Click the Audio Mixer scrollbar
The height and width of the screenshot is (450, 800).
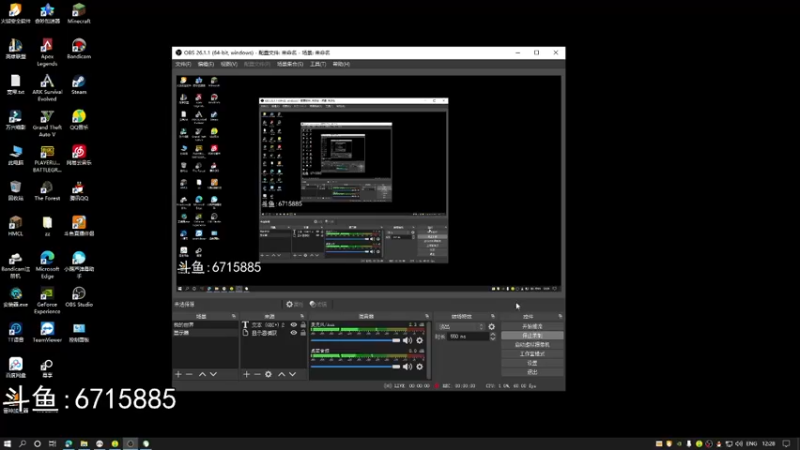pyautogui.click(x=429, y=351)
